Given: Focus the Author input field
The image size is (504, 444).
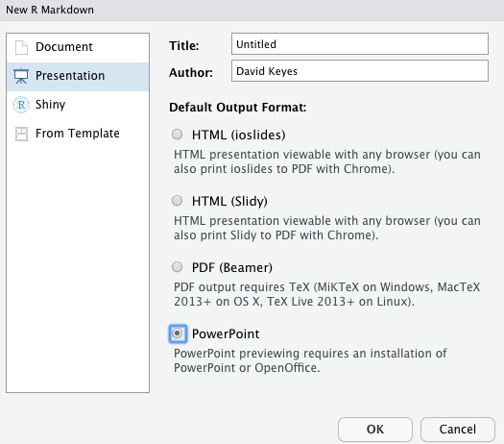Looking at the screenshot, I should tap(360, 70).
